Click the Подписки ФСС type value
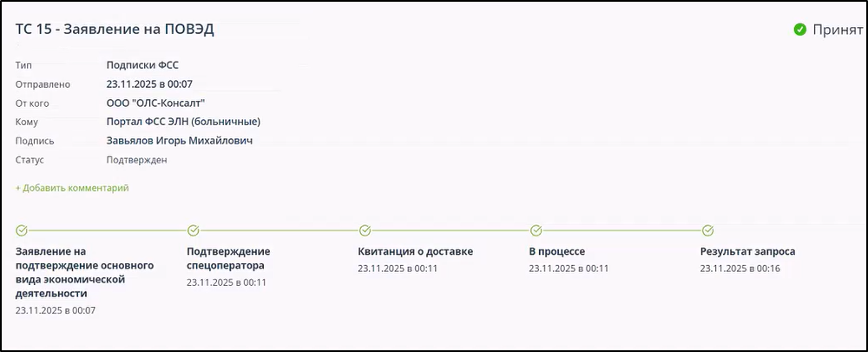 point(142,64)
